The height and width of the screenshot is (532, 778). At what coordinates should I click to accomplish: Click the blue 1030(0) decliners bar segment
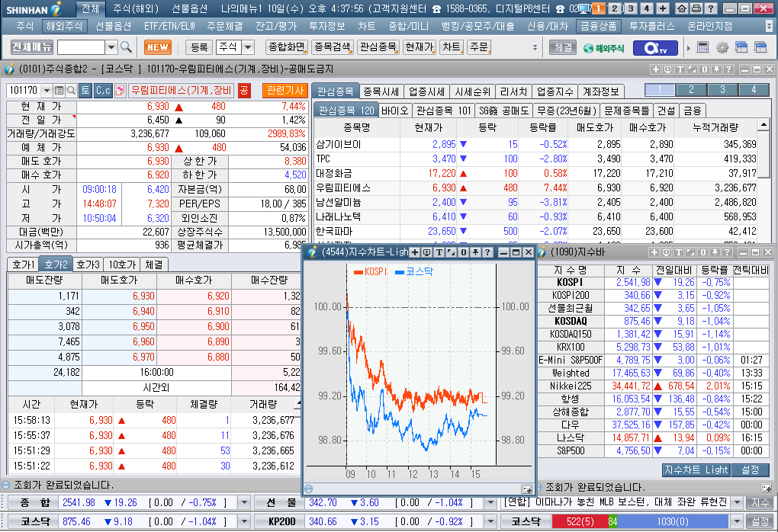tap(672, 521)
